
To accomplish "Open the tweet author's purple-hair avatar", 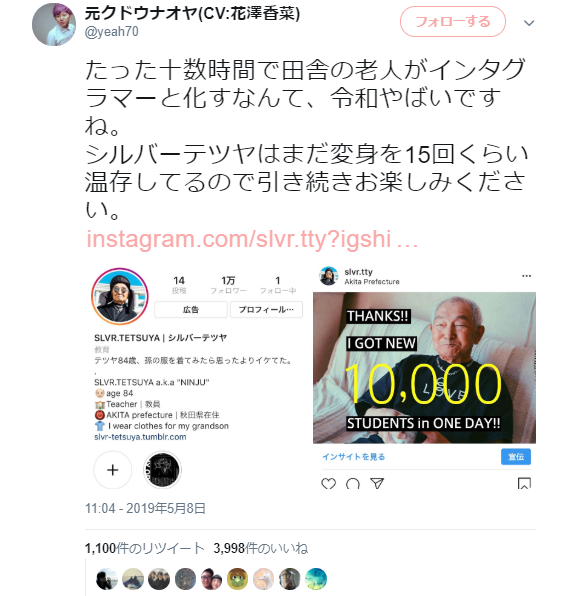I will [54, 25].
